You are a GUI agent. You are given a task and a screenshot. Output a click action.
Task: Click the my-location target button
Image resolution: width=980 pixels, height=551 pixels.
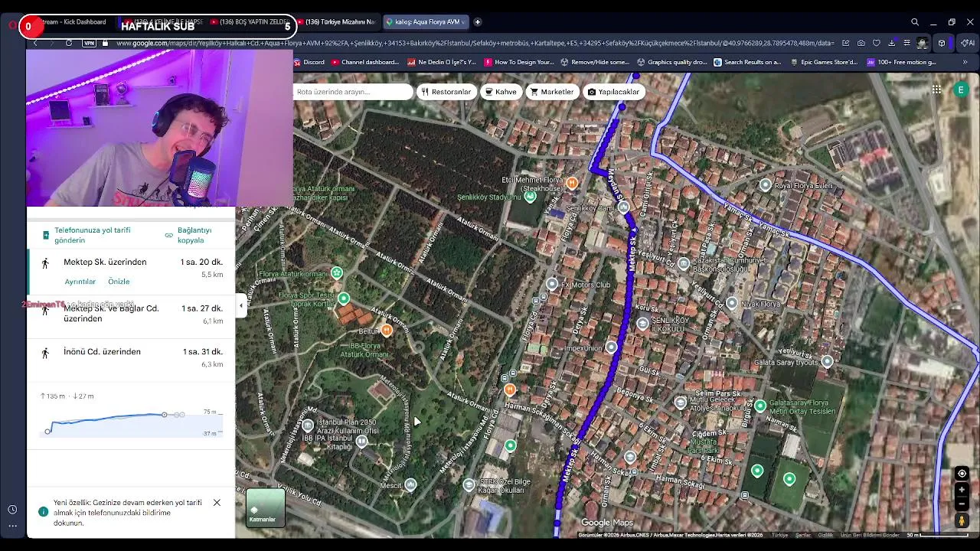coord(962,473)
